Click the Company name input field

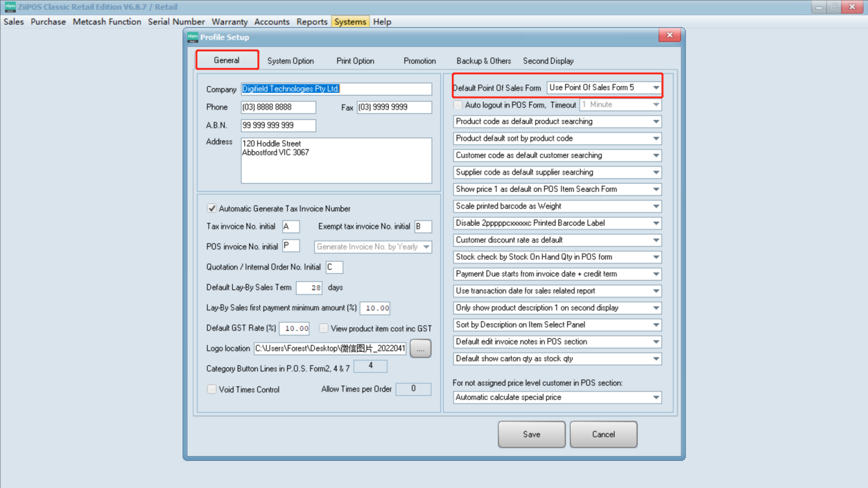tap(336, 89)
